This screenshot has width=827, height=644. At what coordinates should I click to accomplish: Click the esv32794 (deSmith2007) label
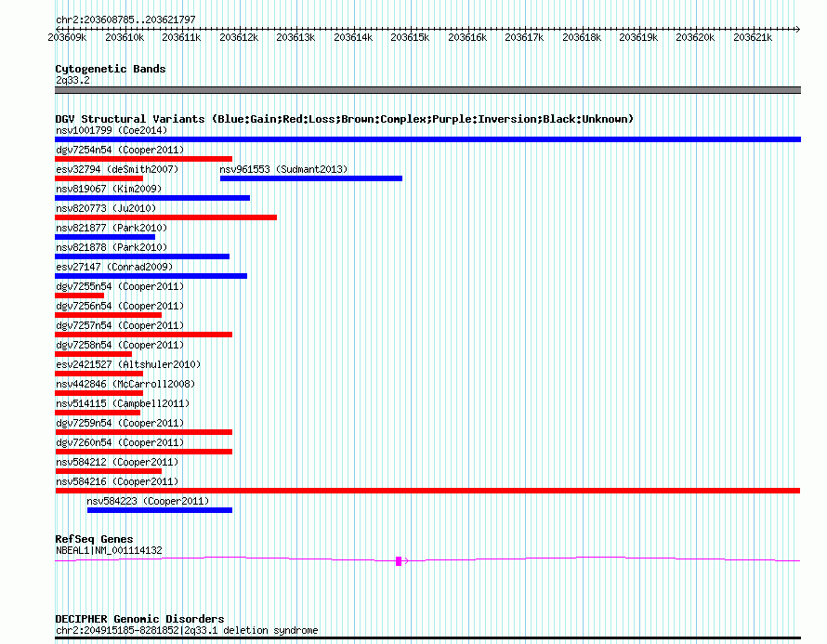pyautogui.click(x=117, y=169)
